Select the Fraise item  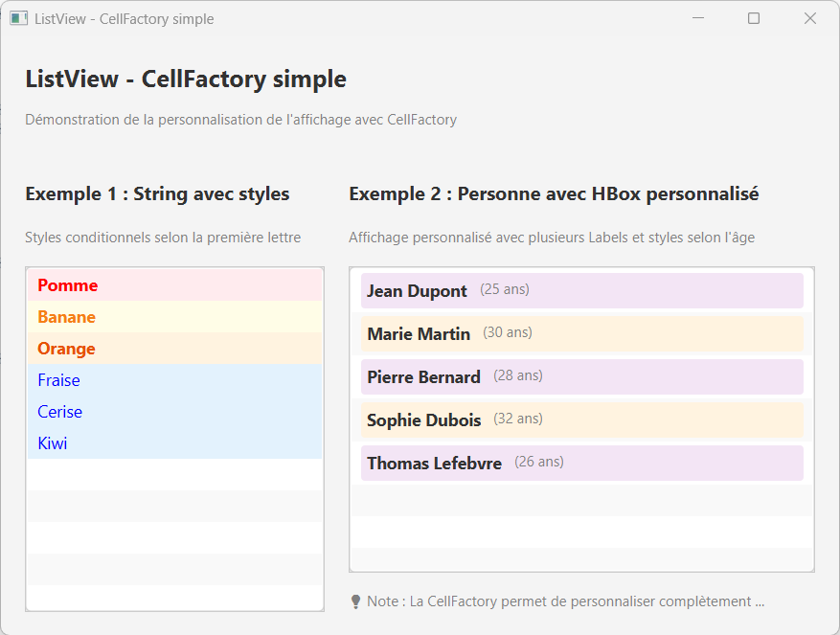coord(58,379)
